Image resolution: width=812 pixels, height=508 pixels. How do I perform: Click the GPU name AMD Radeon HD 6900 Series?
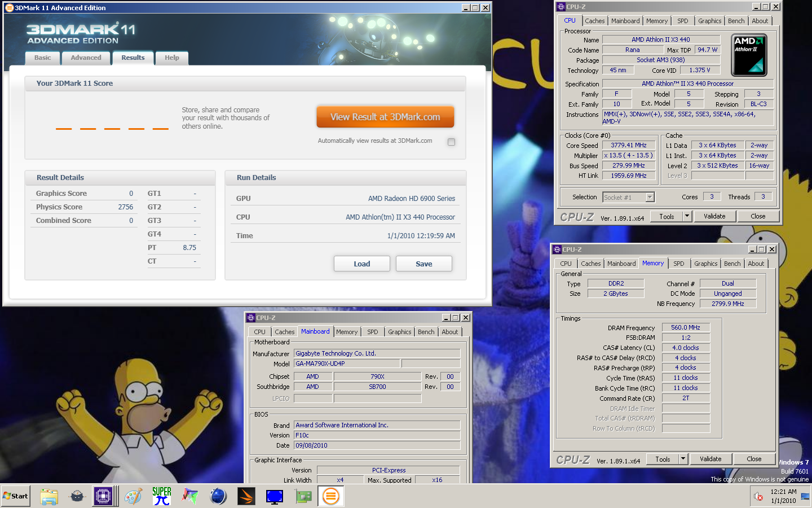tap(412, 199)
